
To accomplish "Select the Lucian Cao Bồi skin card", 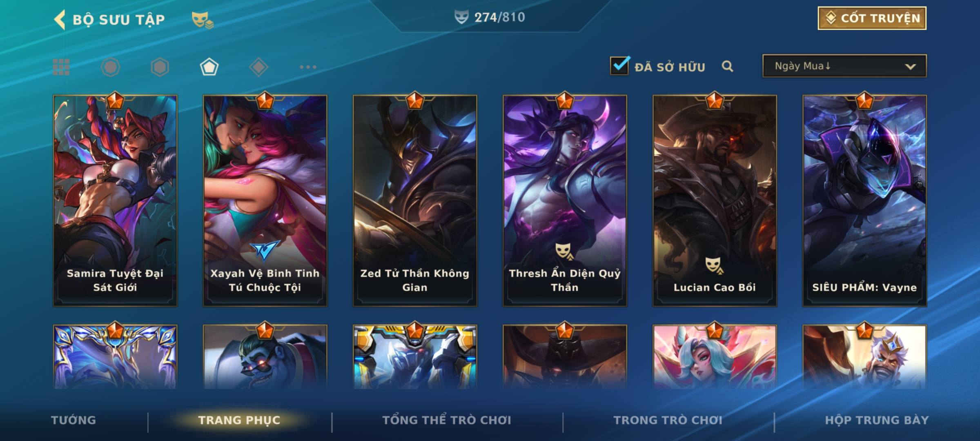I will pyautogui.click(x=715, y=200).
